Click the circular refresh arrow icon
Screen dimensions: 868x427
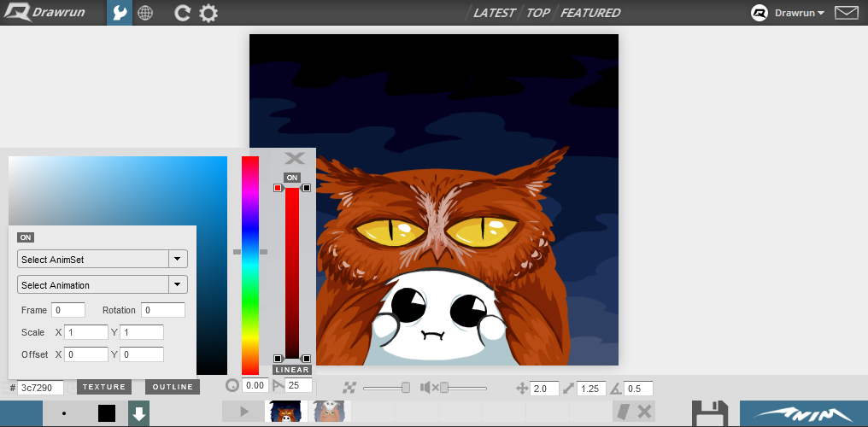click(182, 13)
